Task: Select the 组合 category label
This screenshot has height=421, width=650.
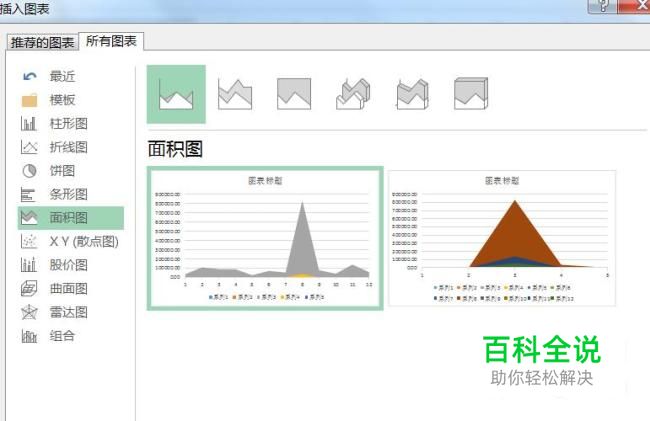Action: coord(62,336)
